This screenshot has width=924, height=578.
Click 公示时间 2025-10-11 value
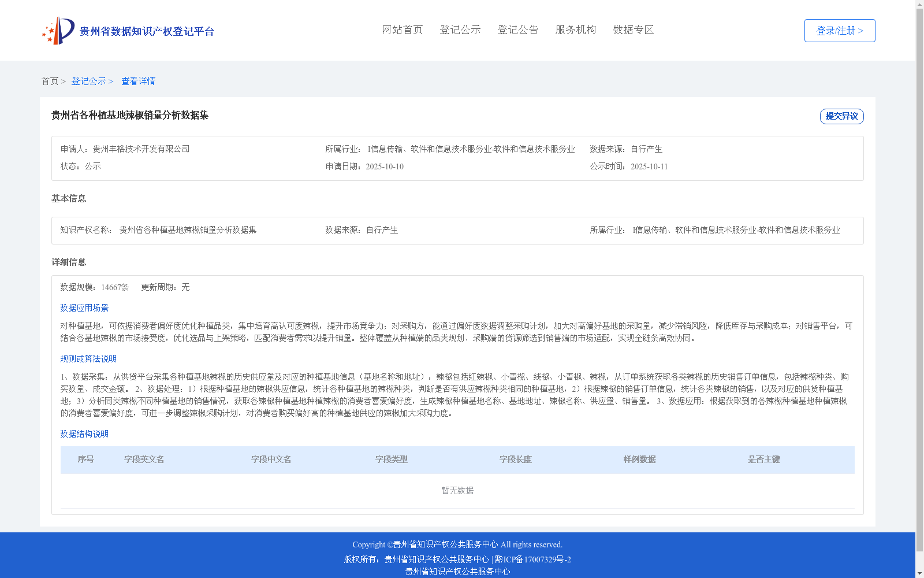coord(649,166)
